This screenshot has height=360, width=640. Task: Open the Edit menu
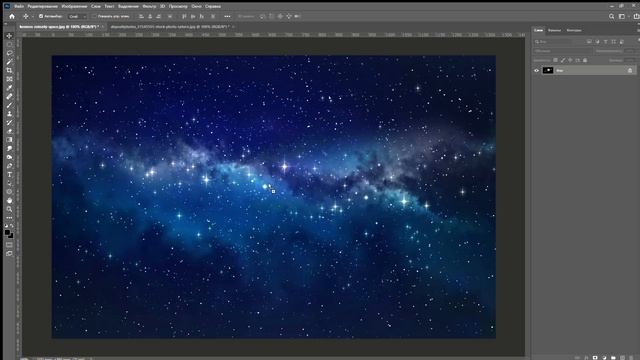click(42, 7)
